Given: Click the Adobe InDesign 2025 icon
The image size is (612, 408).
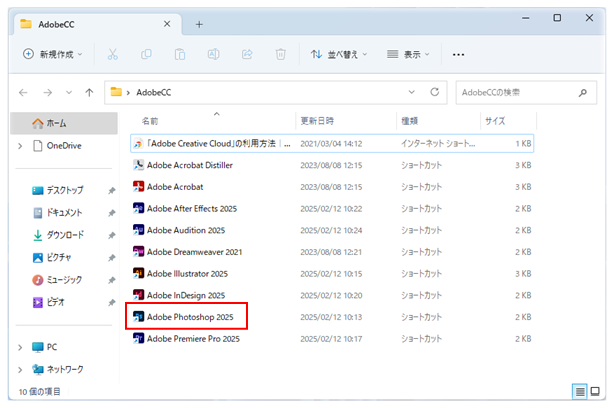Looking at the screenshot, I should [x=140, y=295].
